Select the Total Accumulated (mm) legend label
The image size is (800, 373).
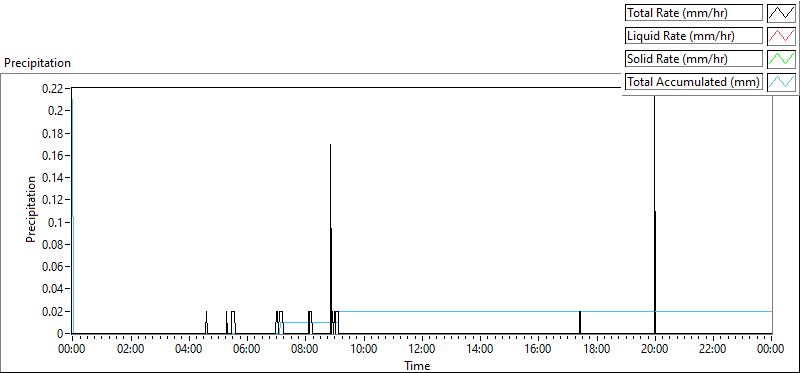click(694, 82)
